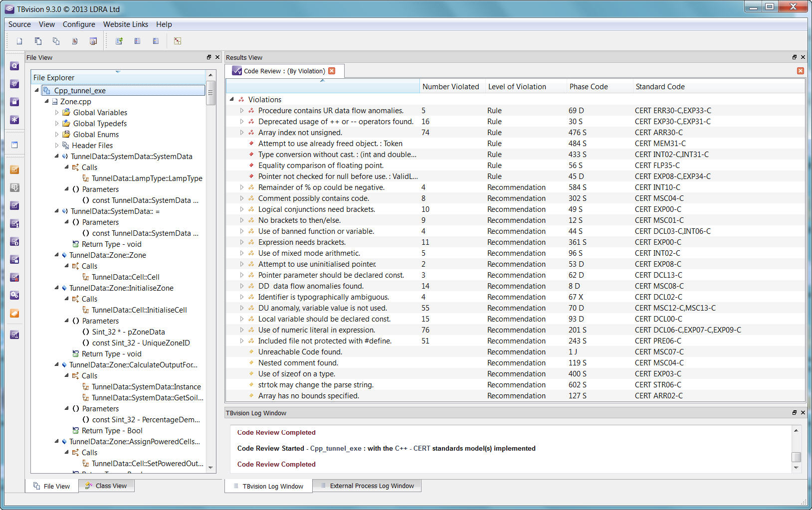Float the File View panel
The width and height of the screenshot is (812, 510).
pos(209,57)
